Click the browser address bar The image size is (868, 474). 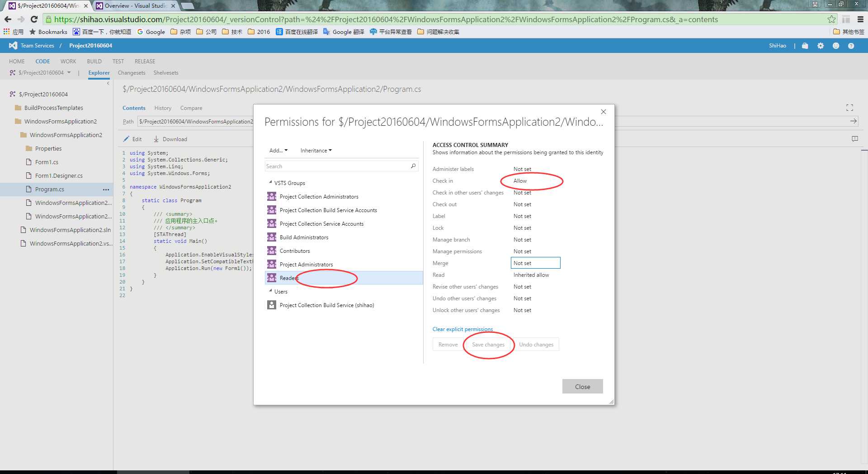coord(434,19)
